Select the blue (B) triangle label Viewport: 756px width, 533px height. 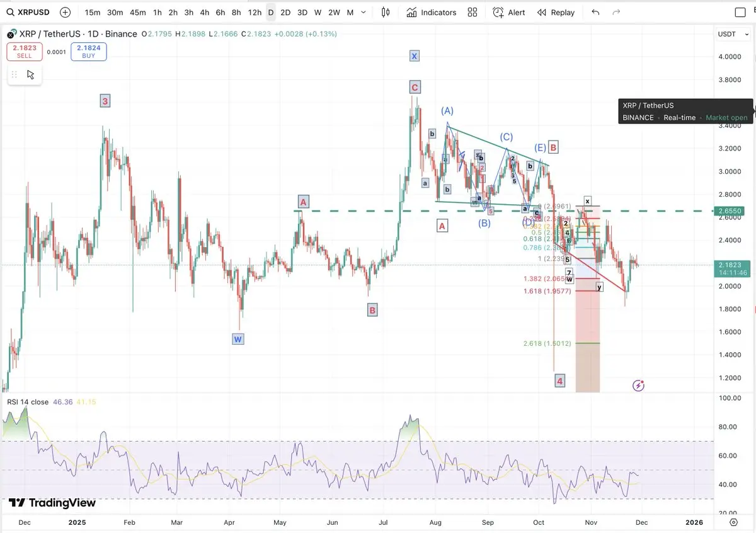(484, 222)
